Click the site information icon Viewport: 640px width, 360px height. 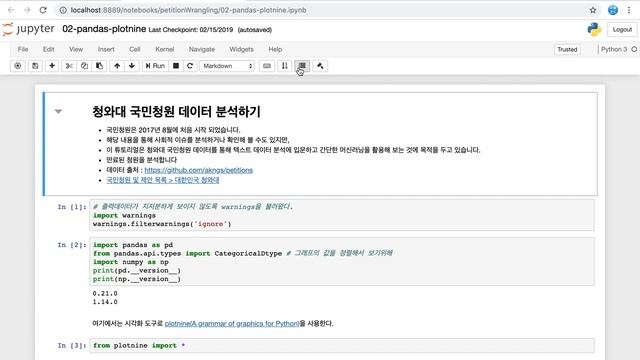(63, 10)
